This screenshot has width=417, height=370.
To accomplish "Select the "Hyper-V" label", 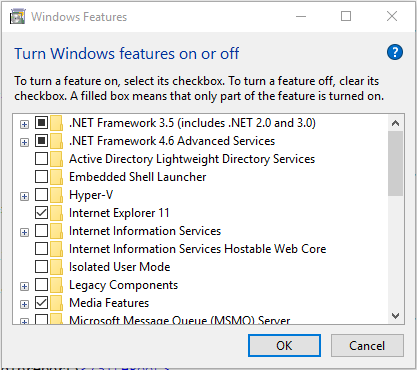I will 91,195.
